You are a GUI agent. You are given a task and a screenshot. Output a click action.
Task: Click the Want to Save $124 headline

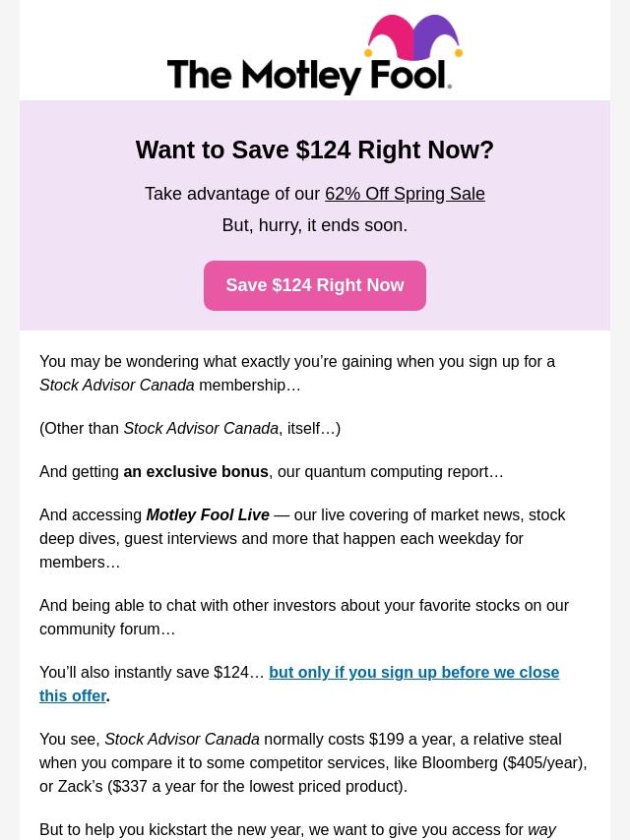tap(315, 150)
